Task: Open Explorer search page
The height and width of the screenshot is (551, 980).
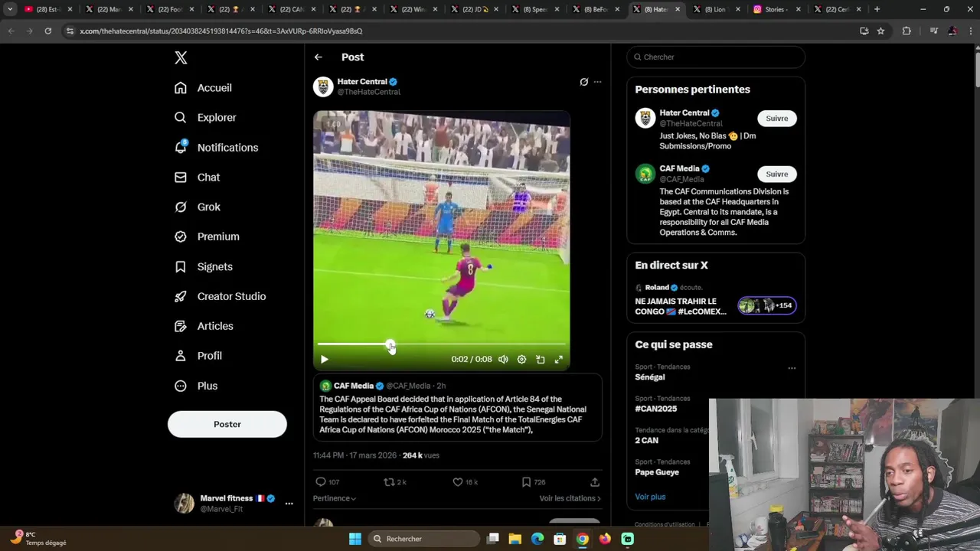Action: point(205,118)
